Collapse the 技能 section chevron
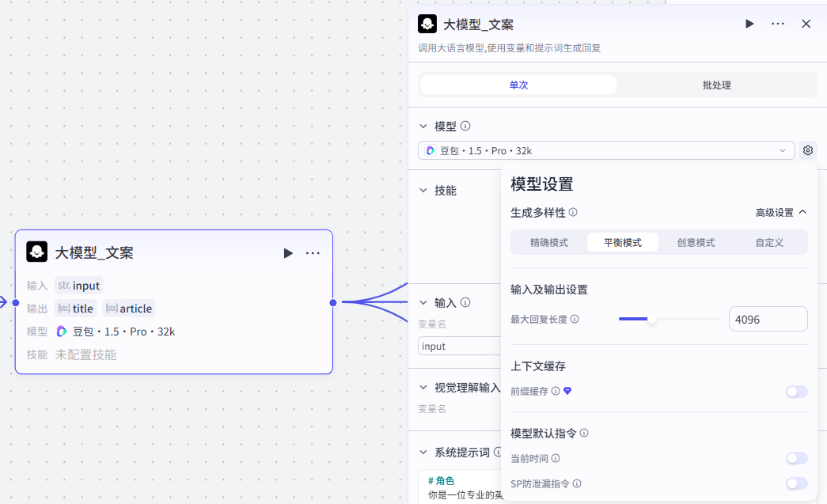827x504 pixels. (423, 191)
